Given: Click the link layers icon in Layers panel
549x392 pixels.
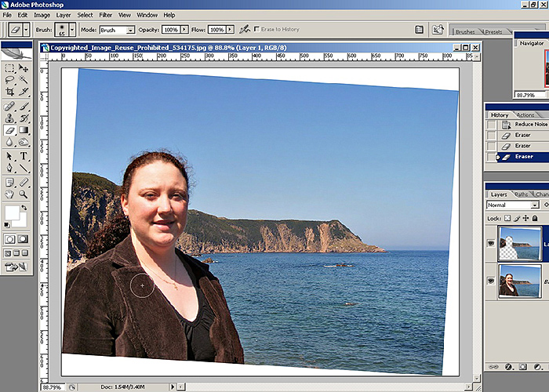Looking at the screenshot, I should coord(493,367).
